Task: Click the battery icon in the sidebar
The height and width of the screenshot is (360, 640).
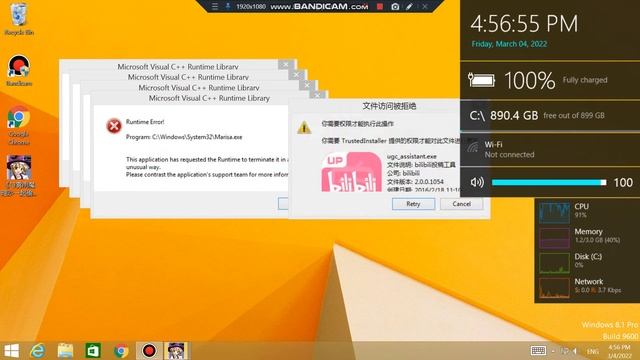Action: [481, 80]
